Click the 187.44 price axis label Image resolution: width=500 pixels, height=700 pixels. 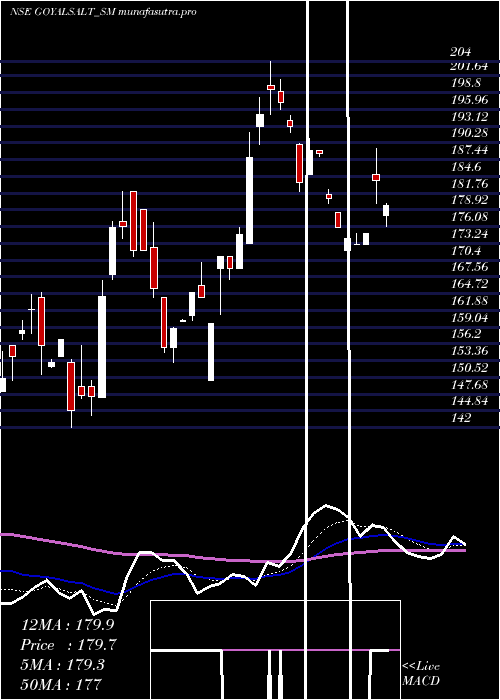pos(469,150)
